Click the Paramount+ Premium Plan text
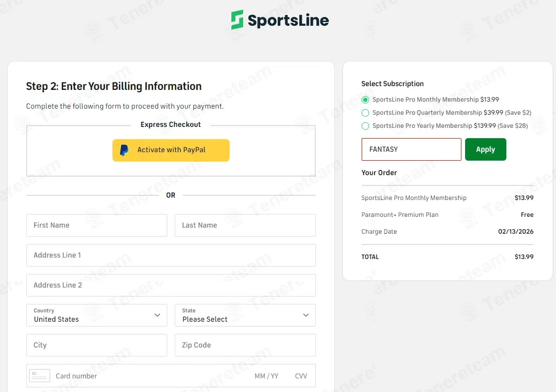Image resolution: width=556 pixels, height=392 pixels. pos(400,215)
